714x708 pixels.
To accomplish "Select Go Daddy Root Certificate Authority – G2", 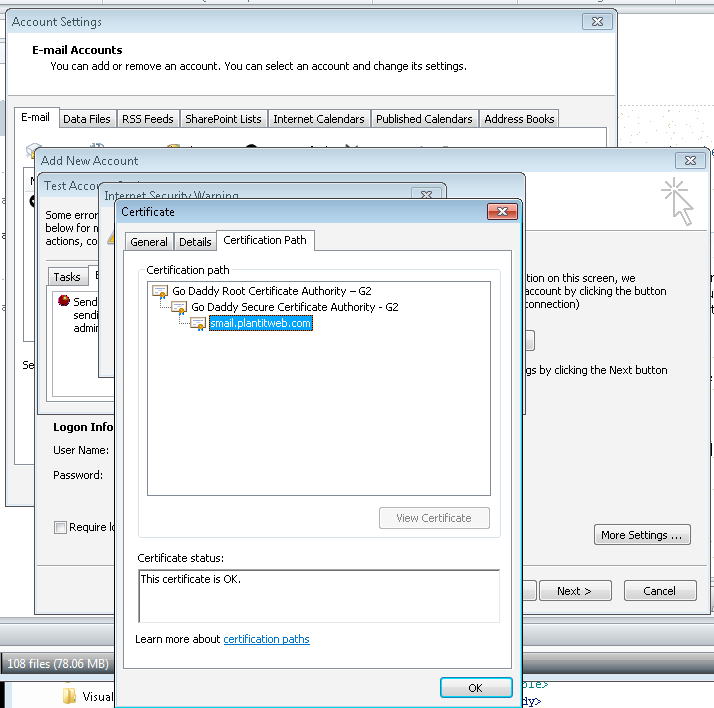I will [271, 291].
